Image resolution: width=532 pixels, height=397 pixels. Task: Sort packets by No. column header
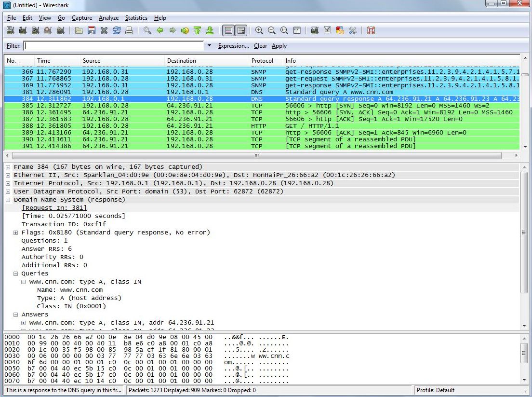click(x=19, y=61)
